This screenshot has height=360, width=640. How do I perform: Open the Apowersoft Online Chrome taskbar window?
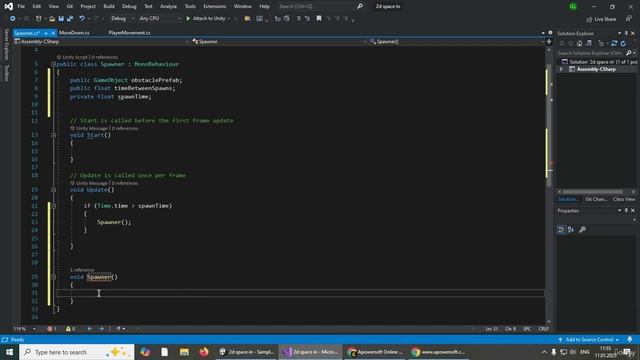(375, 352)
